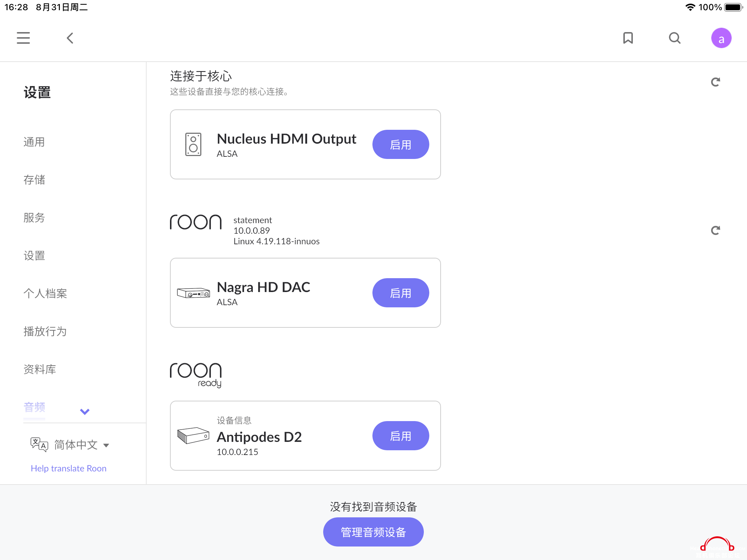
Task: Tap the 16:28 clock in status bar
Action: pyautogui.click(x=16, y=7)
